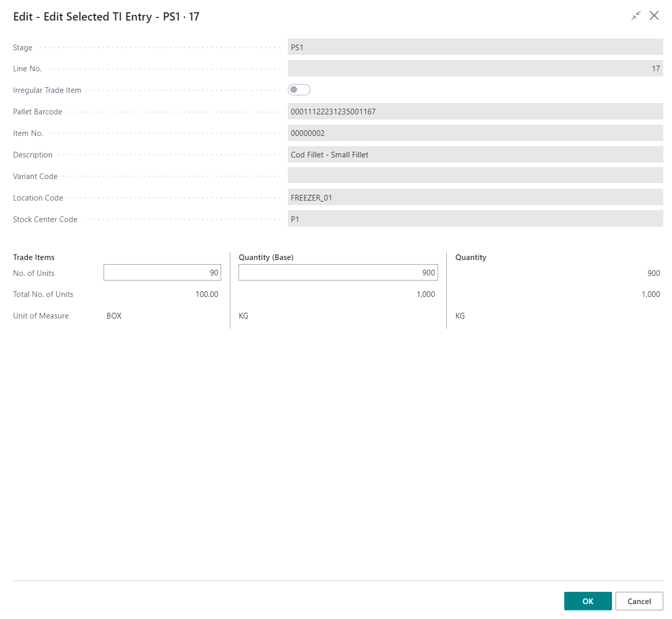
Task: Focus the Quantity (Base) input showing 900
Action: tap(338, 273)
